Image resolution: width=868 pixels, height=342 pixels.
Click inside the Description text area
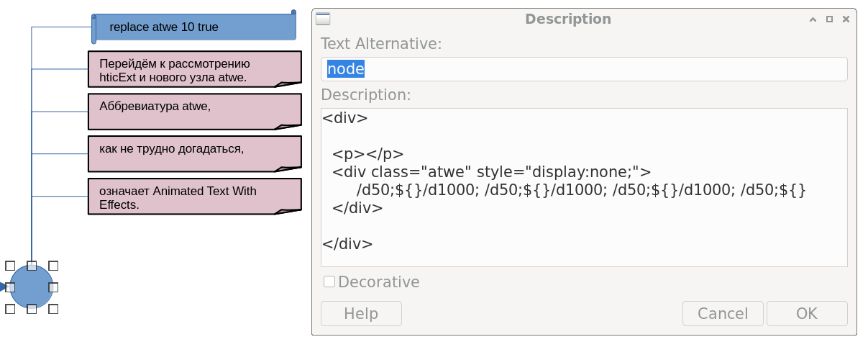tap(584, 187)
